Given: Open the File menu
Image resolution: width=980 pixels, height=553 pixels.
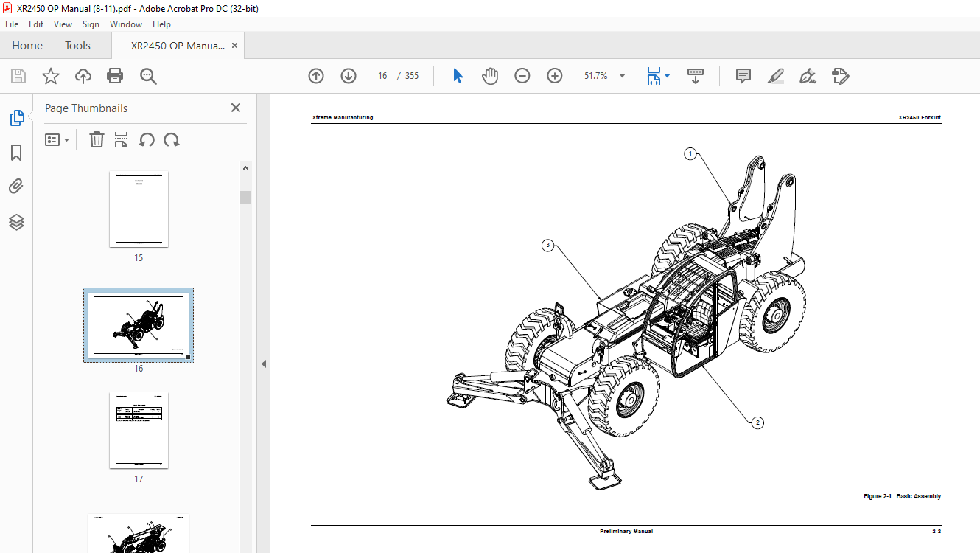Looking at the screenshot, I should [12, 24].
